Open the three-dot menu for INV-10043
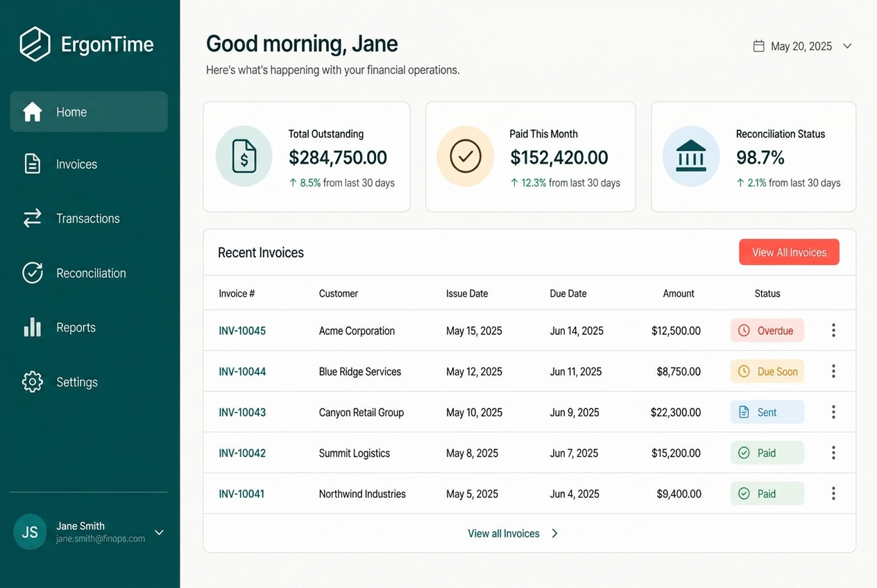The width and height of the screenshot is (877, 588). pos(833,412)
